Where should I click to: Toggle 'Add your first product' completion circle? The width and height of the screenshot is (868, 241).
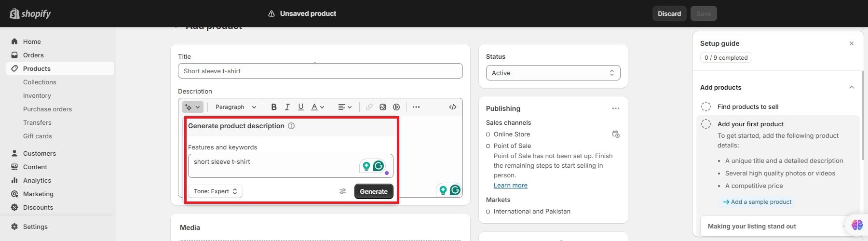coord(706,124)
